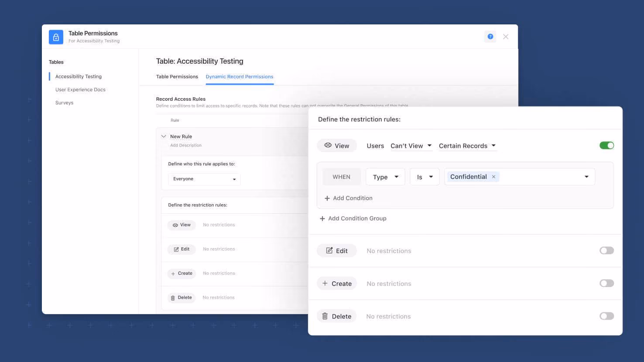644x362 pixels.
Task: Click the Delete pill in the back window
Action: [182, 297]
